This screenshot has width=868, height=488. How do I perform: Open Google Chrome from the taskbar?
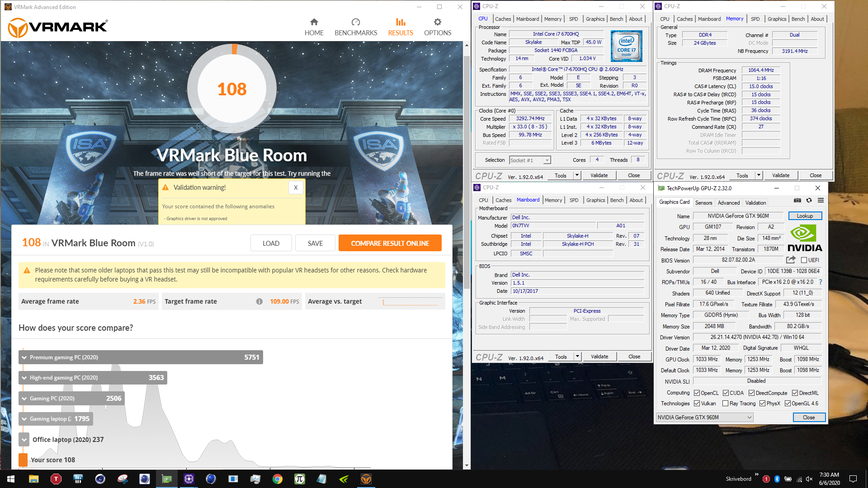click(278, 479)
